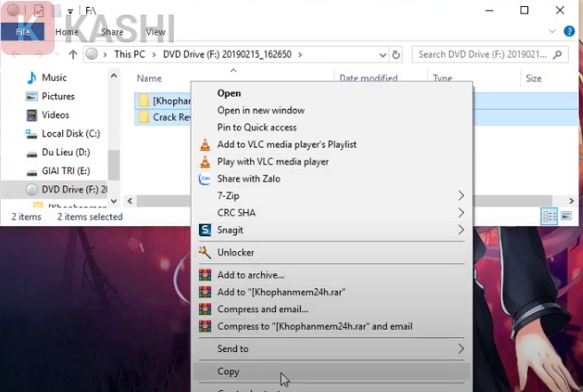Viewport: 583px width, 392px height.
Task: Click WinRAR icon next to Add to "[Khophanmem24h.rar"
Action: [205, 292]
